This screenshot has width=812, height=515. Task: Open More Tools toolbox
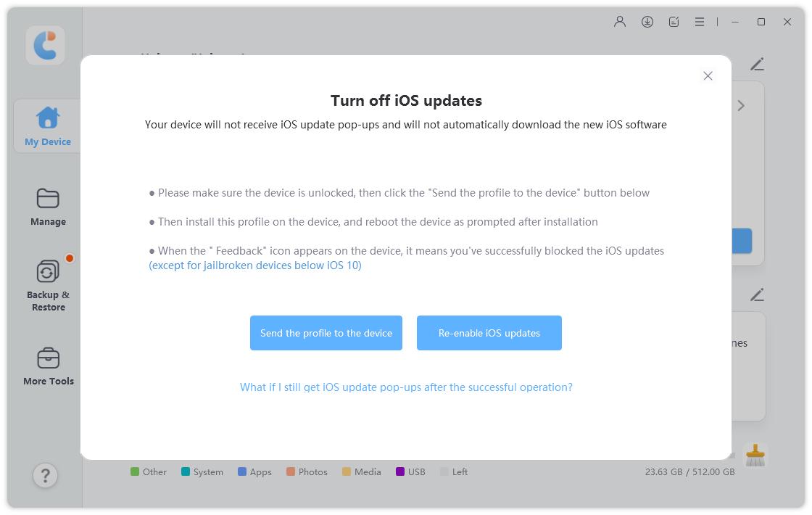pos(48,366)
